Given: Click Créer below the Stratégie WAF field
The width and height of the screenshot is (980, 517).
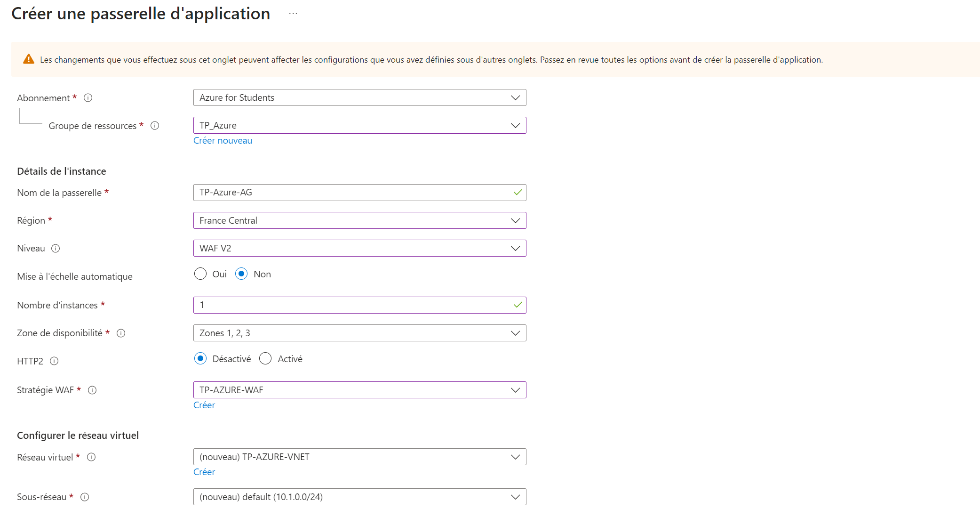Looking at the screenshot, I should pyautogui.click(x=204, y=405).
